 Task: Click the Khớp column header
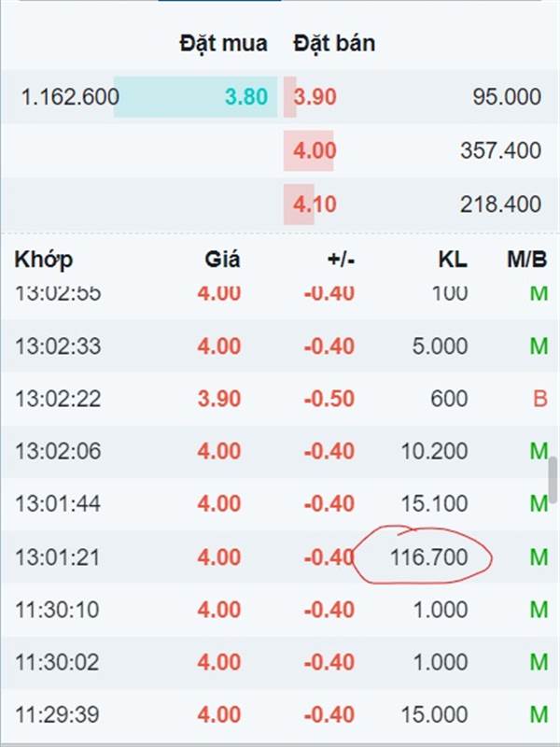coord(43,260)
